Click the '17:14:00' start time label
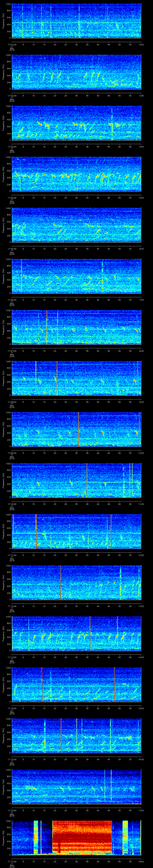The image size is (153, 868). coord(12,708)
